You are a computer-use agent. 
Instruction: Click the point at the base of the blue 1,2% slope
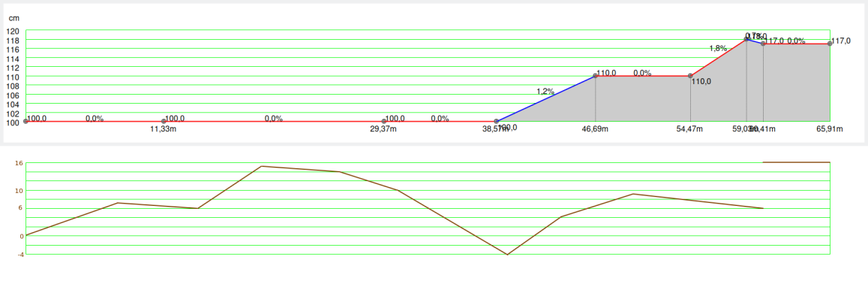496,121
